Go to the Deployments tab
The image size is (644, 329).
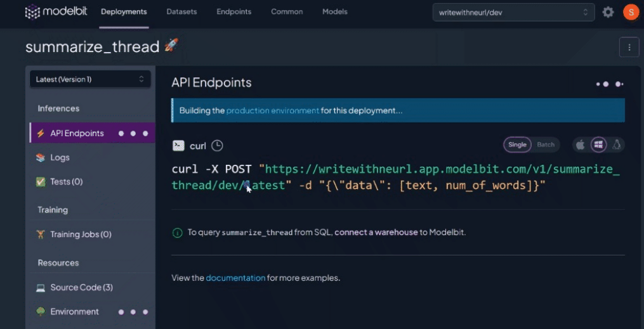pyautogui.click(x=124, y=12)
